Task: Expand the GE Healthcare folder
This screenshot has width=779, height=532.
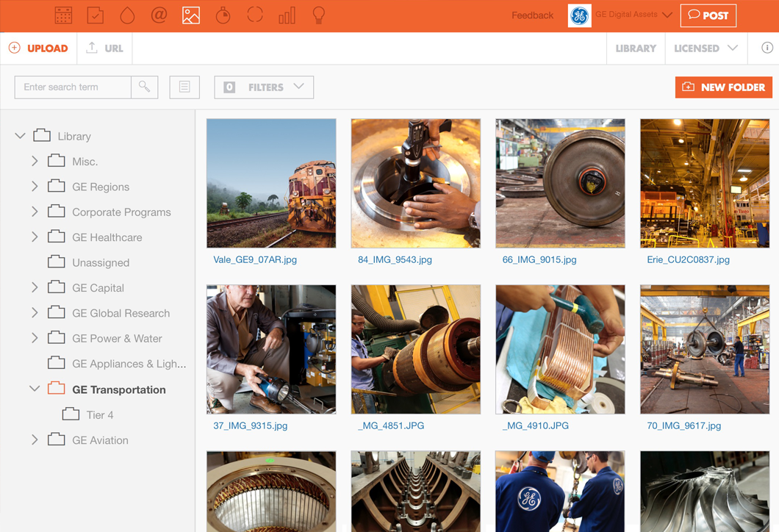Action: tap(35, 237)
